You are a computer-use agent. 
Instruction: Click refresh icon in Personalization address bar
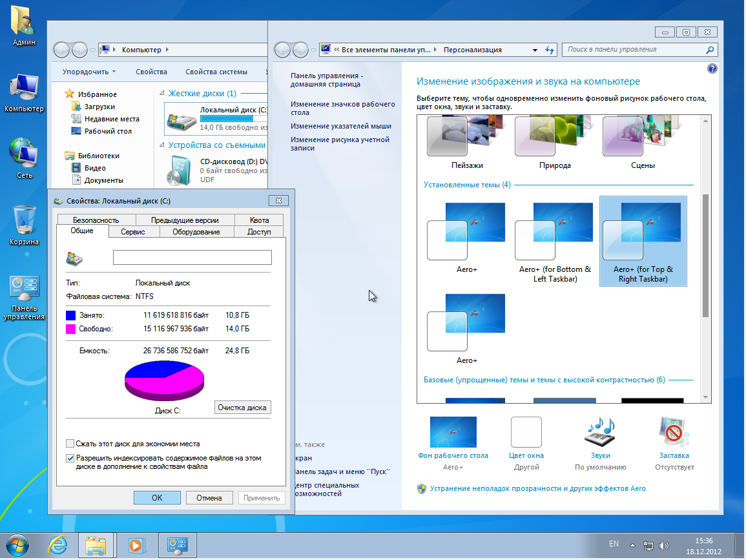pyautogui.click(x=550, y=50)
